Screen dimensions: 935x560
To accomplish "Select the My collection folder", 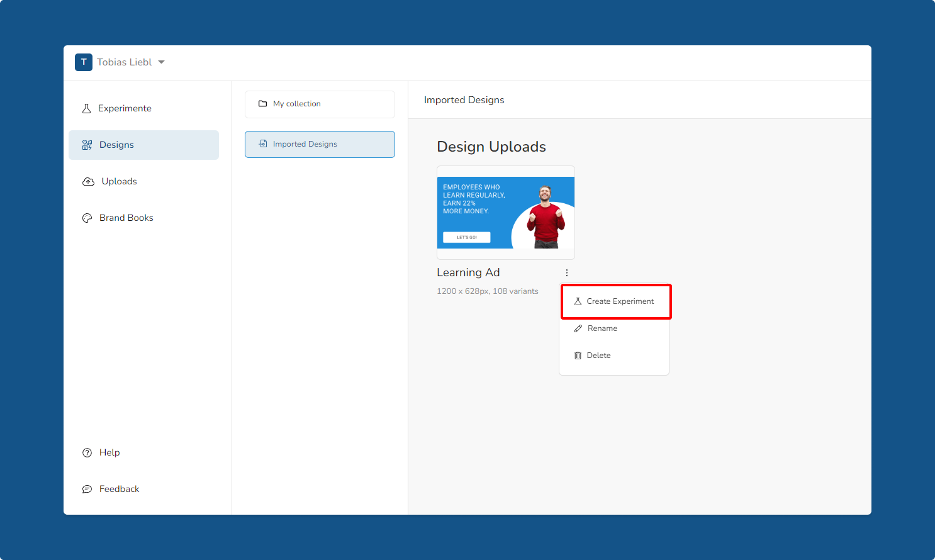I will coord(320,104).
